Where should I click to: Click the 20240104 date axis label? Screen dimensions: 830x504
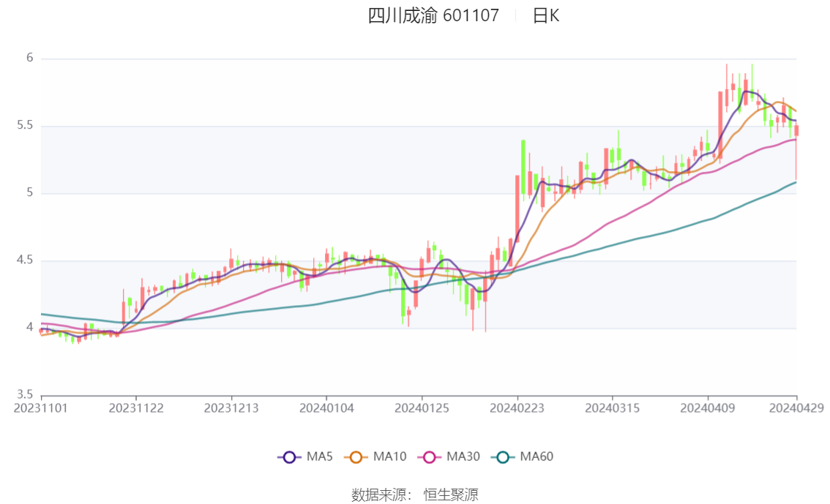click(x=326, y=408)
